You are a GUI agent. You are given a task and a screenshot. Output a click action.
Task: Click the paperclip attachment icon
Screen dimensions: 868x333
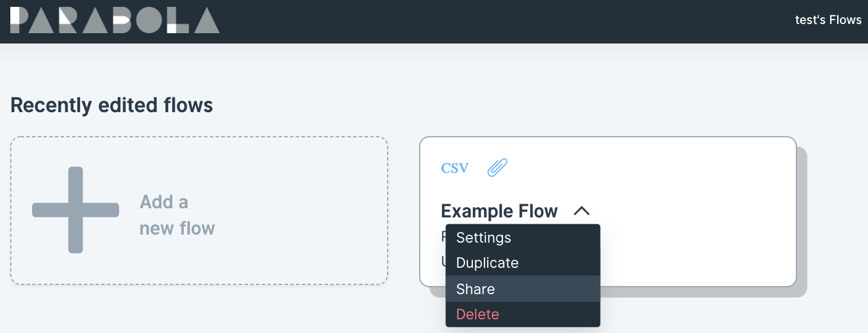coord(498,168)
